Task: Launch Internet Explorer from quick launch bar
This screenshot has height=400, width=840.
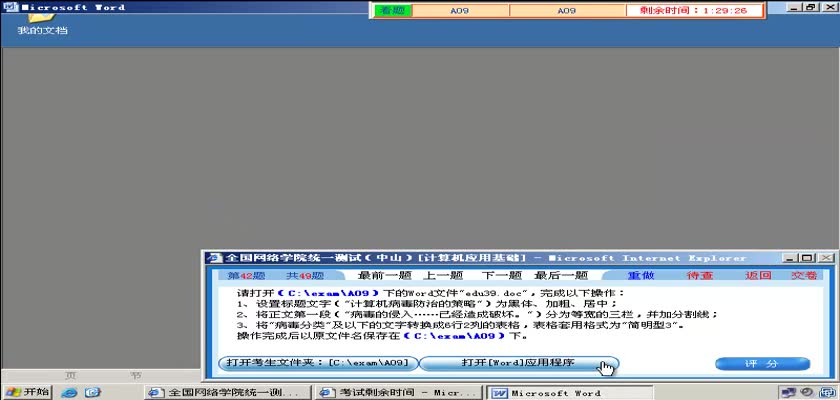Action: pos(70,393)
